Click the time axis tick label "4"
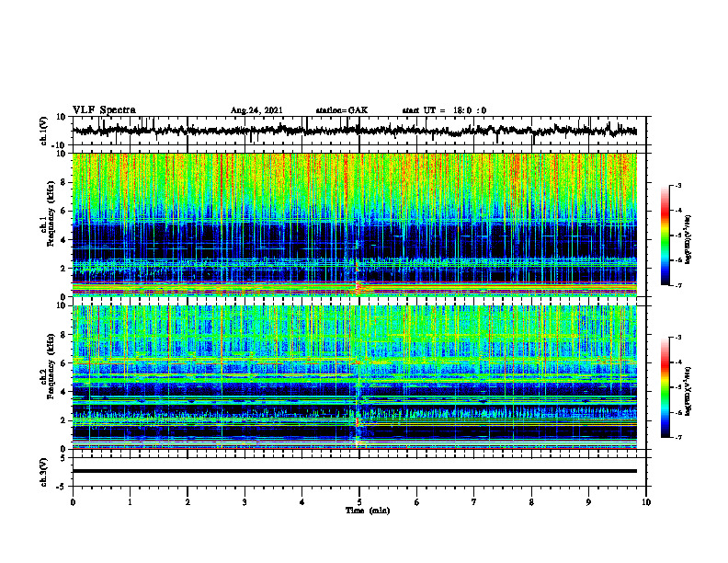This screenshot has height=563, width=728. pos(302,502)
